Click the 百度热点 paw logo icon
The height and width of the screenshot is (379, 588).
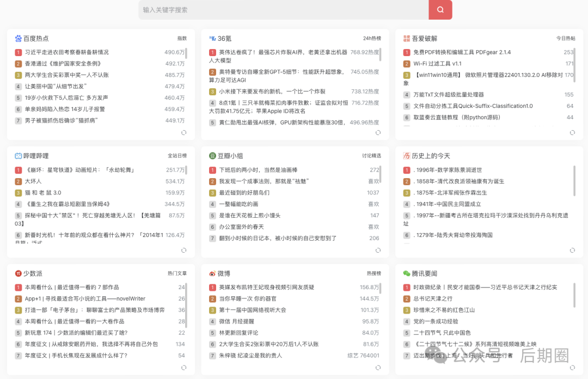pyautogui.click(x=18, y=37)
